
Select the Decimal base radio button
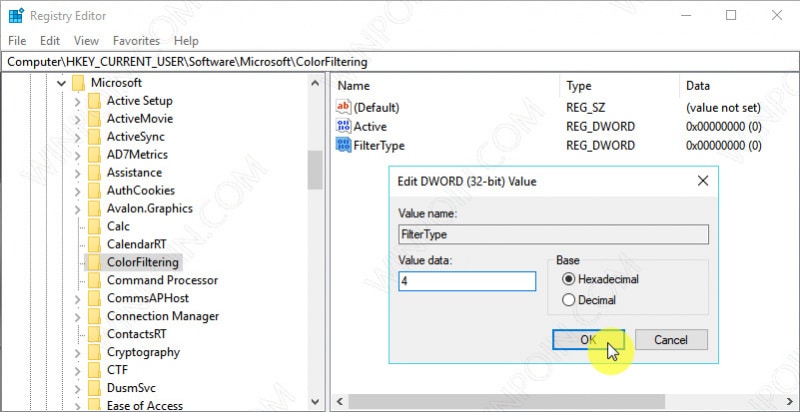(x=568, y=300)
